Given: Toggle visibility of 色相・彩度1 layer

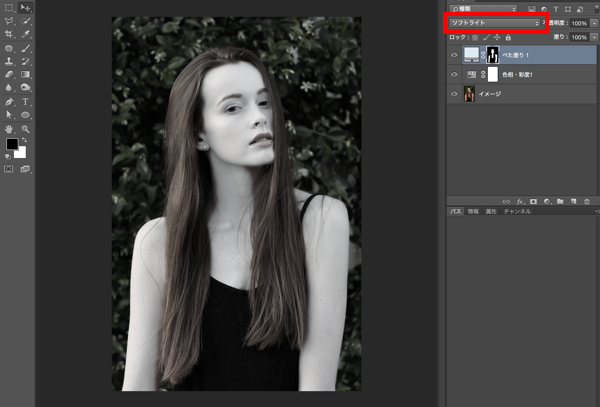Looking at the screenshot, I should coord(455,75).
